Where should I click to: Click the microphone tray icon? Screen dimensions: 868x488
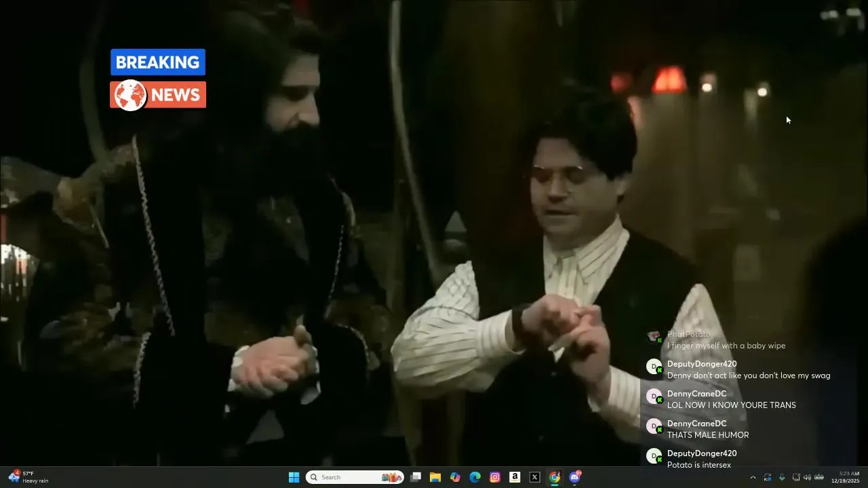(x=782, y=477)
